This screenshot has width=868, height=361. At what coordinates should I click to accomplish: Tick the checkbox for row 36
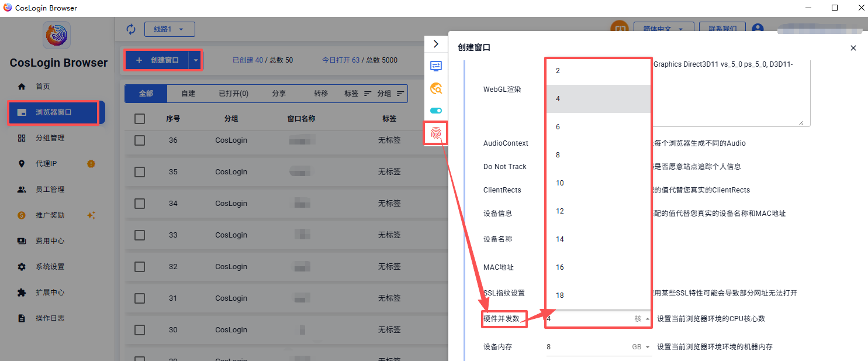140,140
